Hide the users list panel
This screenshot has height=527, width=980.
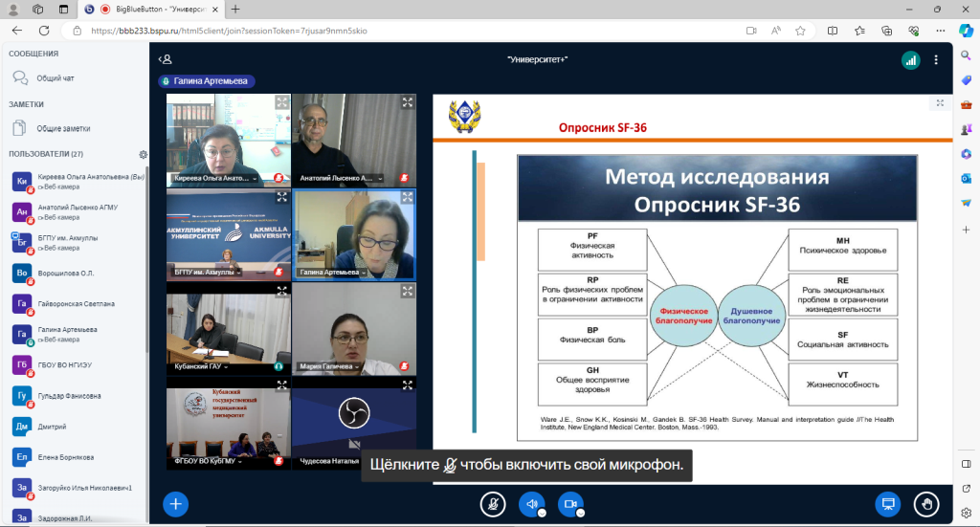tap(167, 59)
